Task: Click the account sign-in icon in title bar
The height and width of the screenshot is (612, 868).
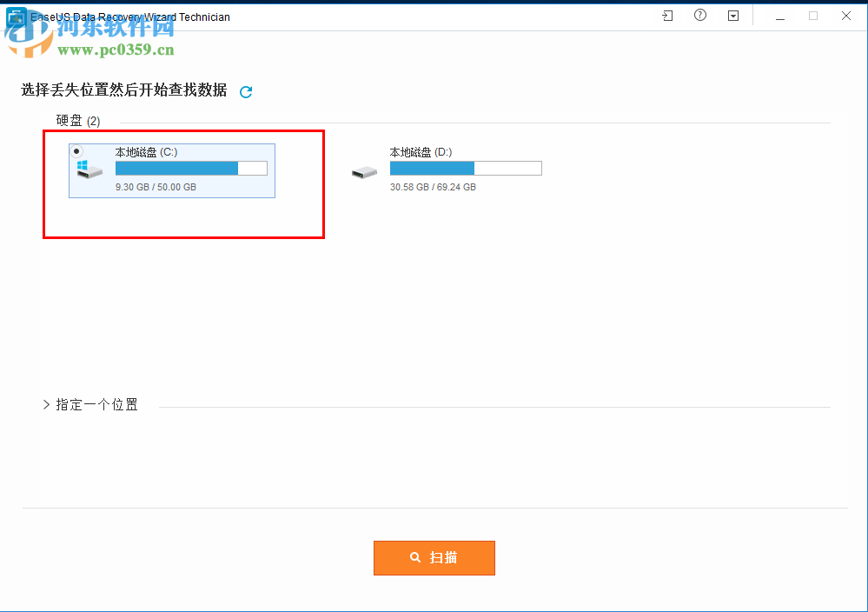Action: (667, 15)
